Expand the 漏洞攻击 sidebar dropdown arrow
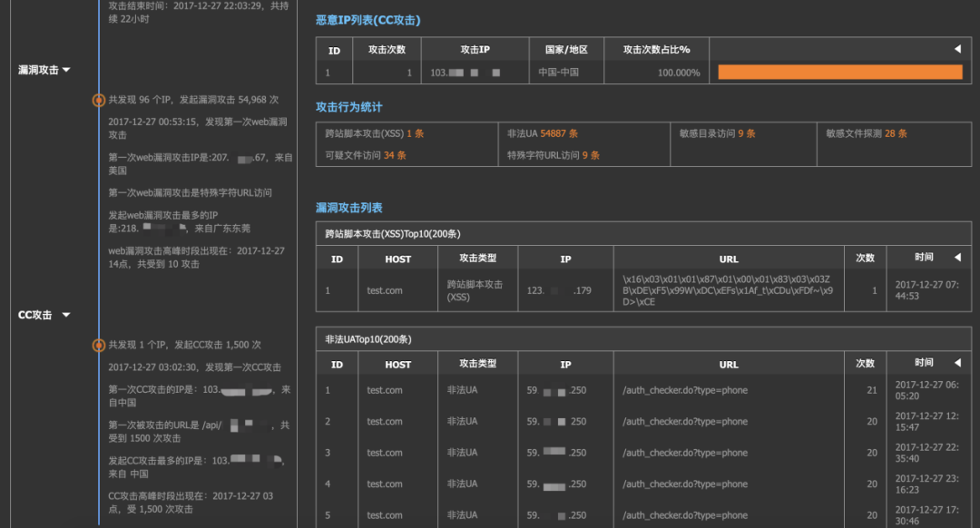Viewport: 980px width, 528px height. 66,70
